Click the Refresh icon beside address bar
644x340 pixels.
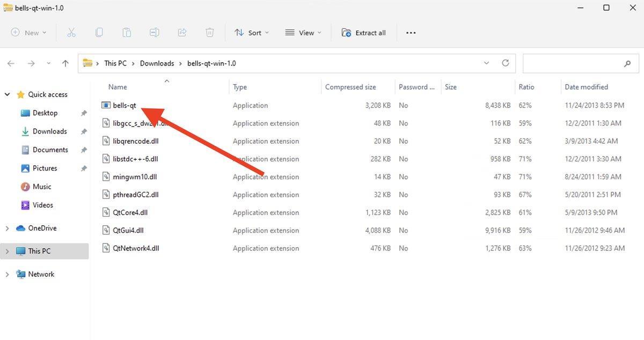pyautogui.click(x=505, y=63)
